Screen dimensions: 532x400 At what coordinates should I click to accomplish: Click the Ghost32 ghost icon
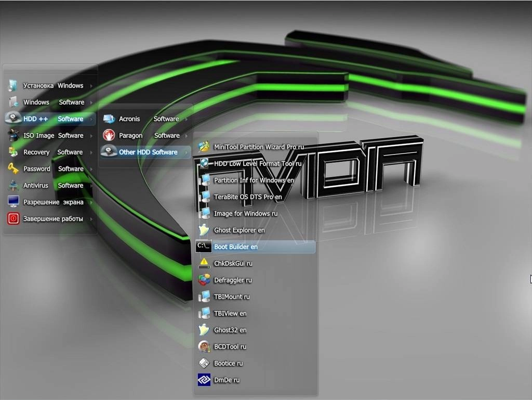tap(204, 330)
